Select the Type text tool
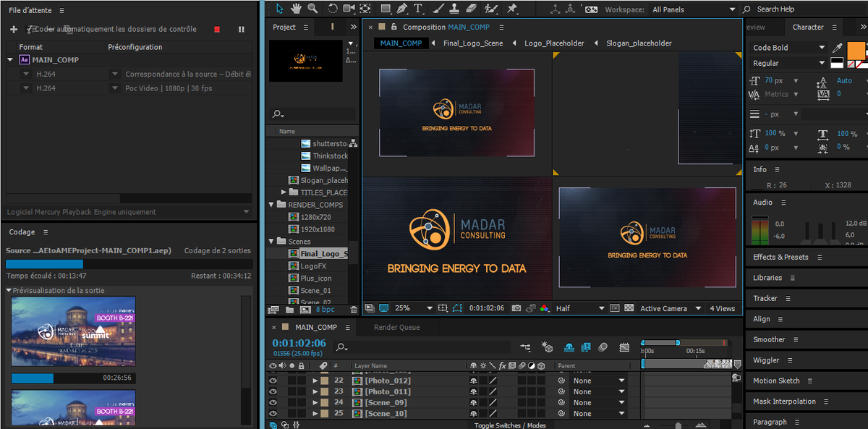This screenshot has height=429, width=868. (419, 8)
